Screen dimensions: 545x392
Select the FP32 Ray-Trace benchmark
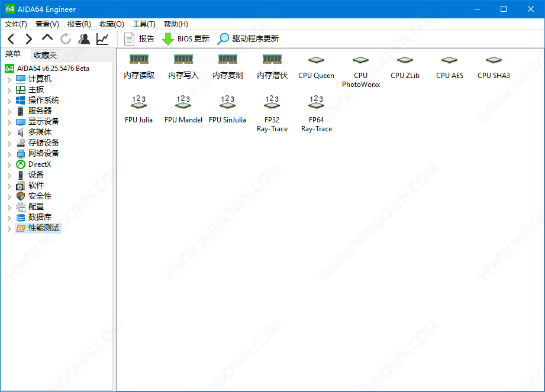(272, 114)
